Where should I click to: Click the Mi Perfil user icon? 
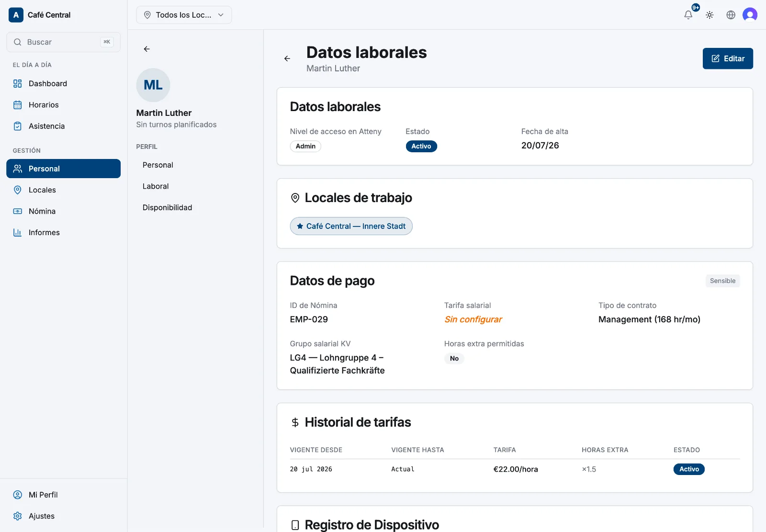pos(18,495)
